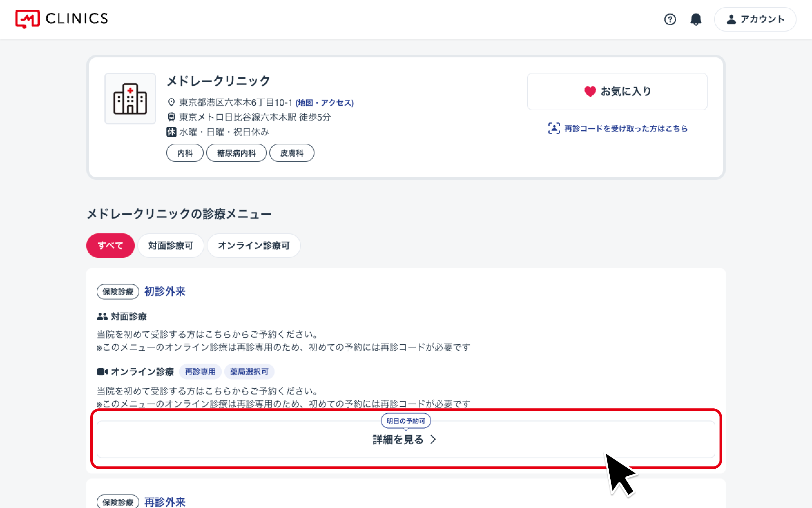Open the help question mark icon
The height and width of the screenshot is (508, 812).
[670, 19]
